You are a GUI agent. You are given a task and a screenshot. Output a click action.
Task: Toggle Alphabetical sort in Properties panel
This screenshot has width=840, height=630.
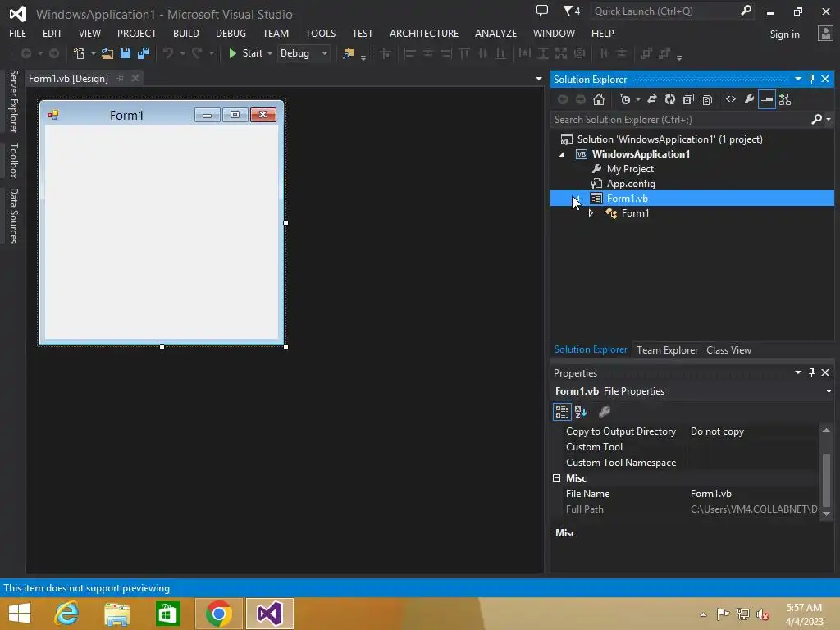click(581, 412)
